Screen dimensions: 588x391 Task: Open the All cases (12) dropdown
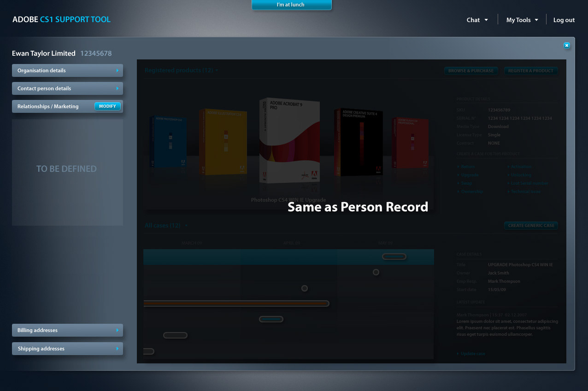point(166,226)
